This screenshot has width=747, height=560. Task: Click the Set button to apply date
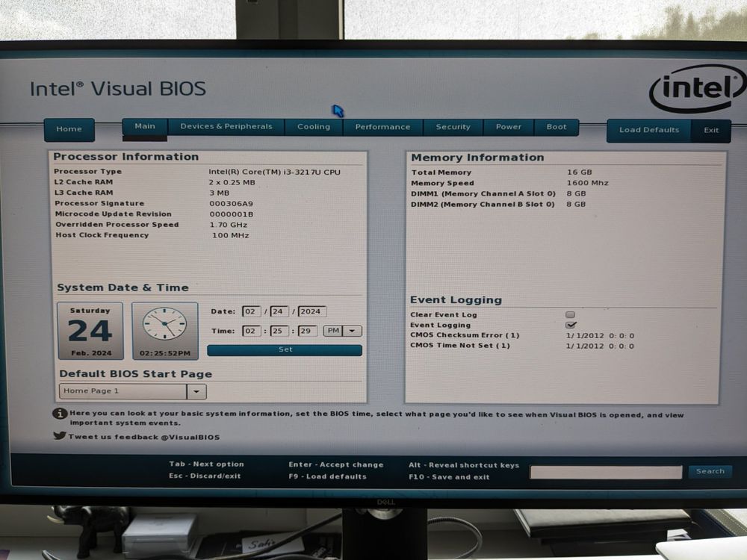coord(285,349)
